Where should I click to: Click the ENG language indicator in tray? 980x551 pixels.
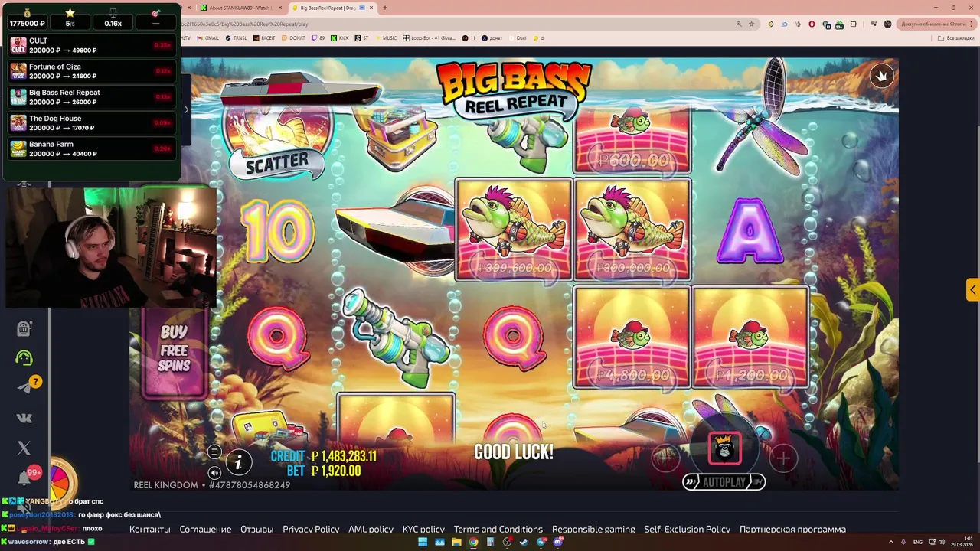click(x=918, y=542)
